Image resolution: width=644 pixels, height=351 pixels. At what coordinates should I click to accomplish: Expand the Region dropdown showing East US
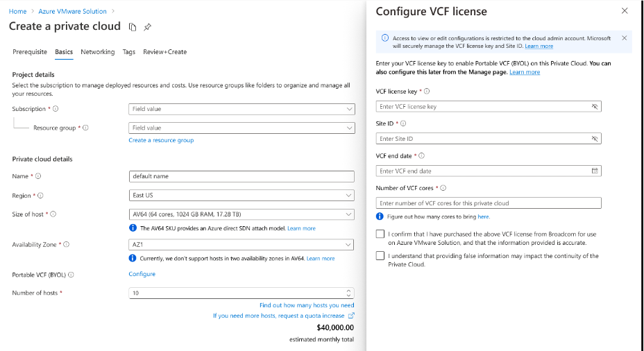point(241,196)
